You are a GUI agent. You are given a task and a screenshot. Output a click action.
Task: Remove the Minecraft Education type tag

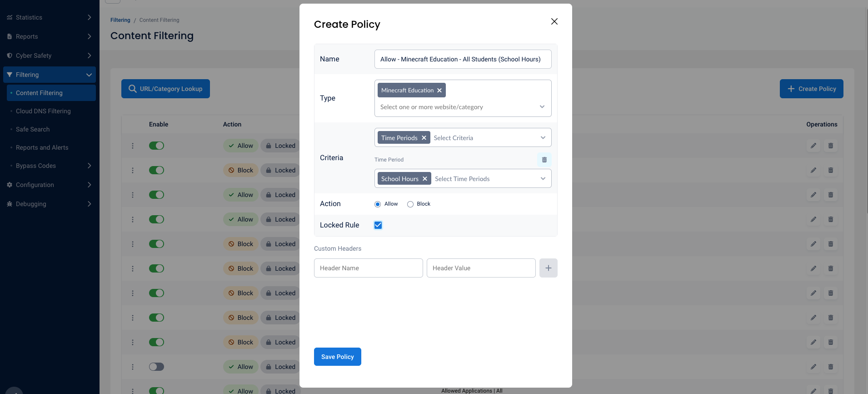[x=439, y=91]
